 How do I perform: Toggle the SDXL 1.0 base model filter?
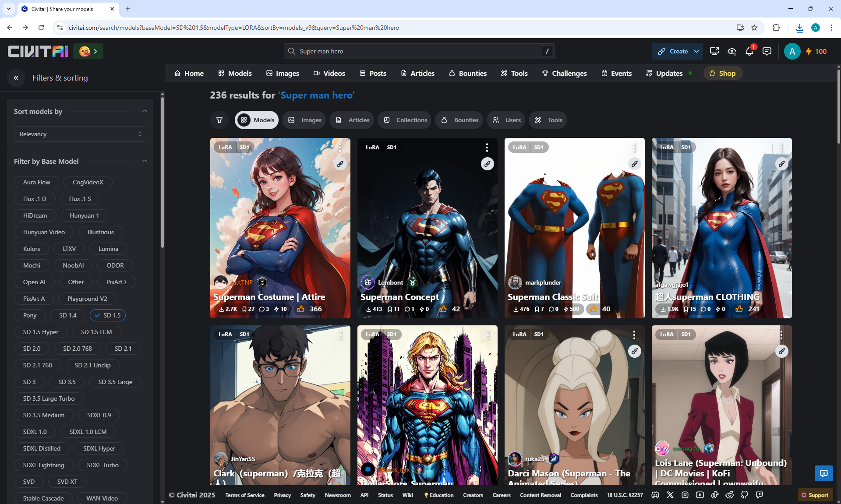(x=35, y=432)
